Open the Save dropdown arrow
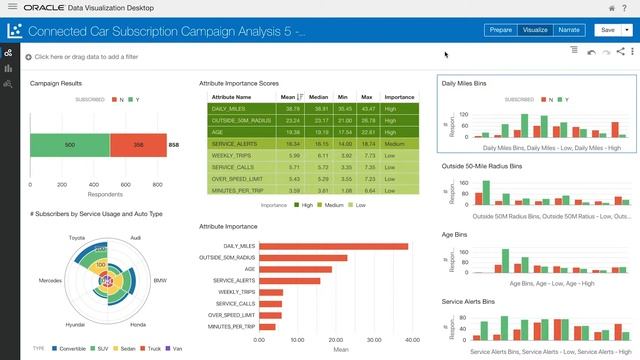The height and width of the screenshot is (360, 640). [627, 30]
